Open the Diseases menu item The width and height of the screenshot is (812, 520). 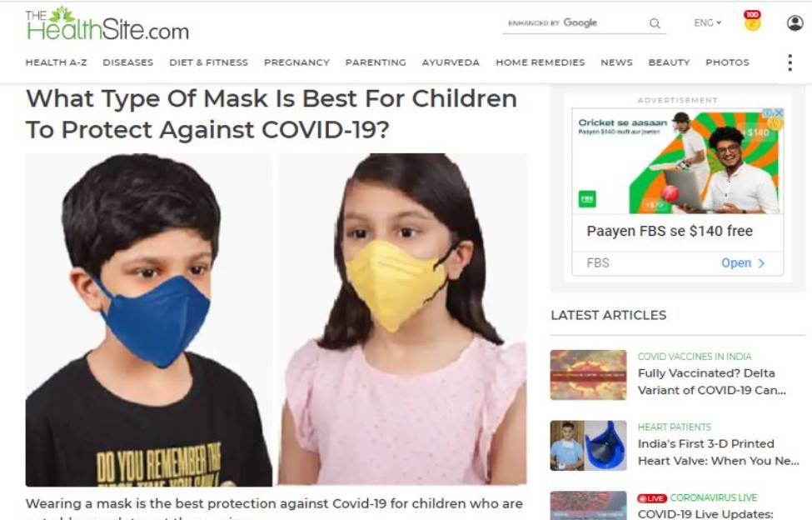click(x=128, y=62)
